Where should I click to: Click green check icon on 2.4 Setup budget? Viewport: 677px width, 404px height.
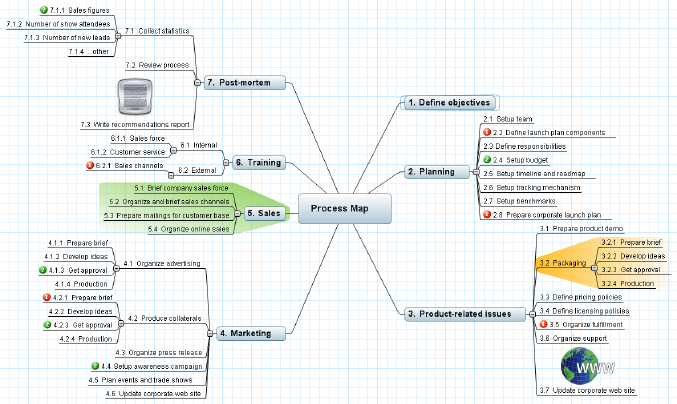[487, 160]
